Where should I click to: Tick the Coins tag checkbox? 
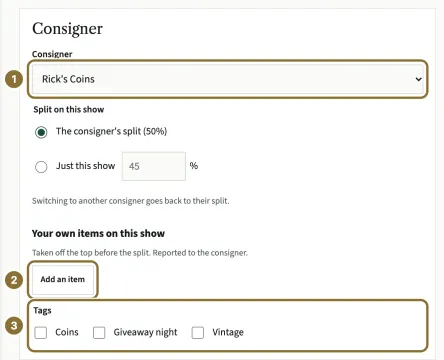coord(41,332)
